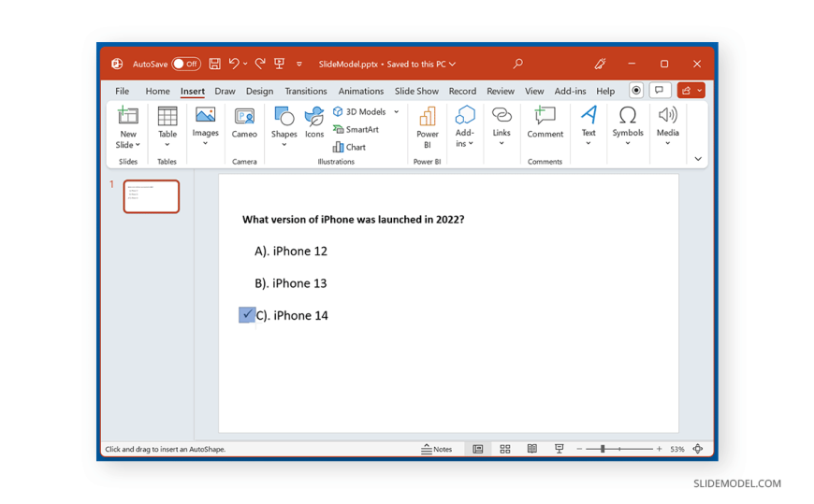814x504 pixels.
Task: Click the Shapes icon in Illustrations
Action: pyautogui.click(x=283, y=118)
